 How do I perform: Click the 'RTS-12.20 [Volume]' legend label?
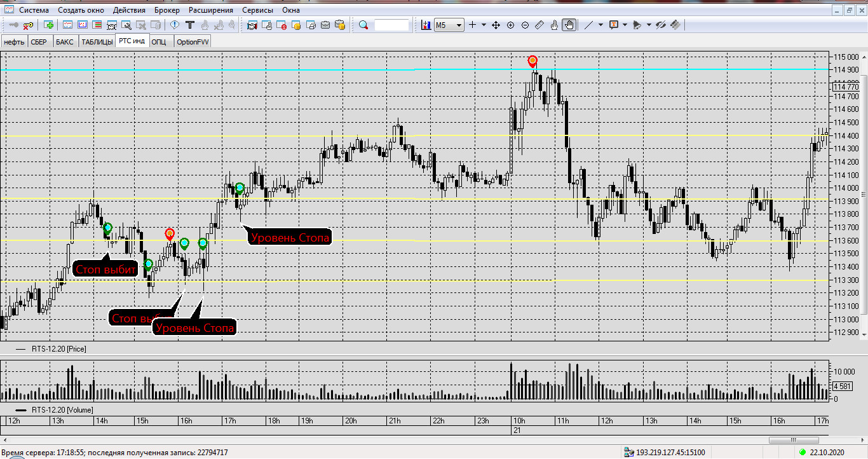pyautogui.click(x=62, y=409)
